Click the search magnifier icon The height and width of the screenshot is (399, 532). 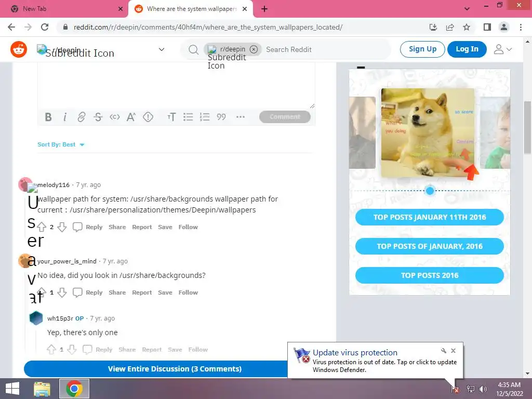[x=193, y=49]
